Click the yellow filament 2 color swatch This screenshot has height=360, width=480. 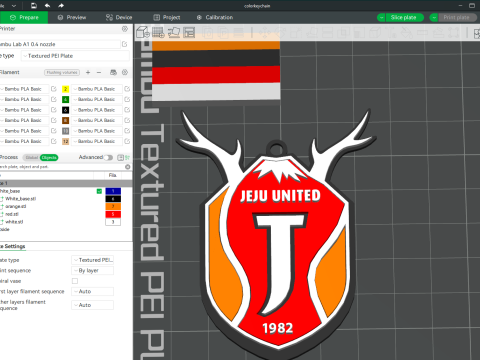tap(66, 89)
